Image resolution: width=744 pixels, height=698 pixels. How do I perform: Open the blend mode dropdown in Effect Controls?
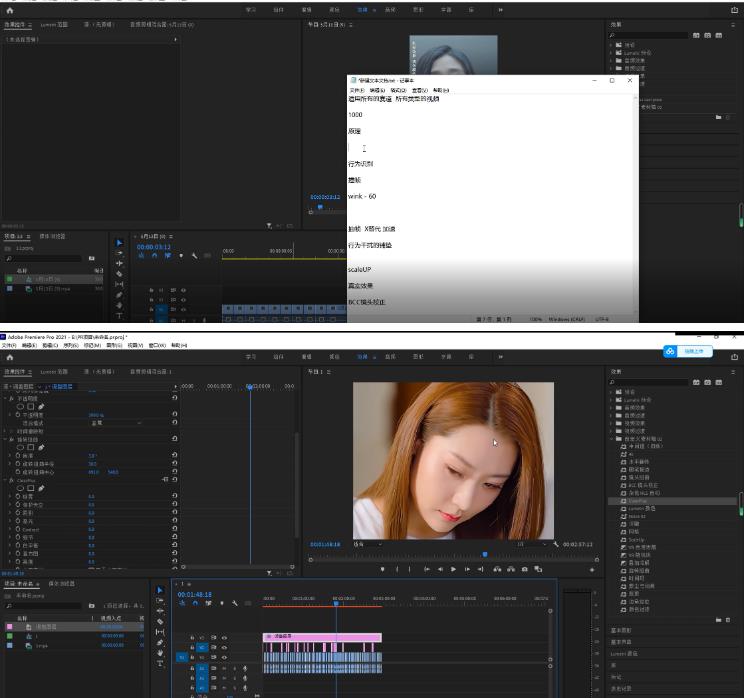[x=115, y=422]
